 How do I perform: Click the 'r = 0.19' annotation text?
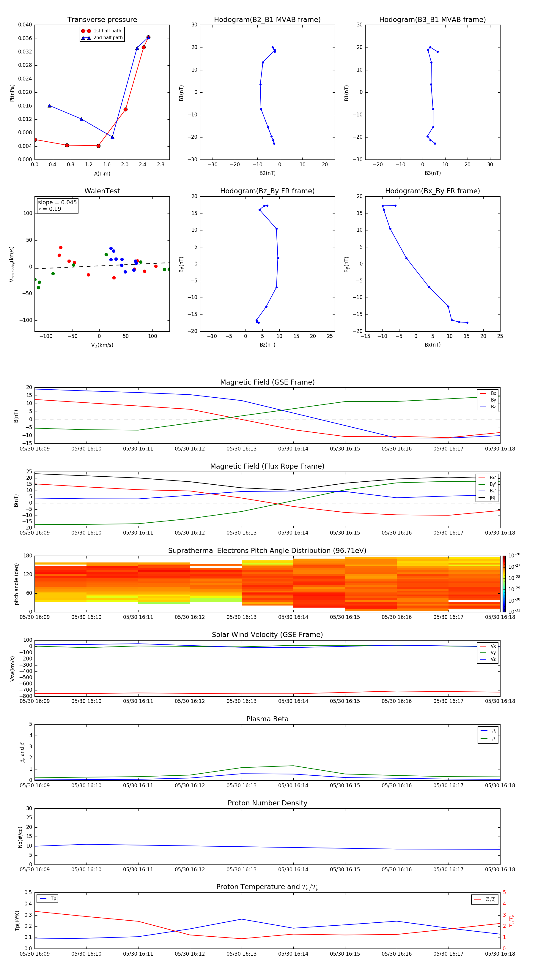coord(50,209)
